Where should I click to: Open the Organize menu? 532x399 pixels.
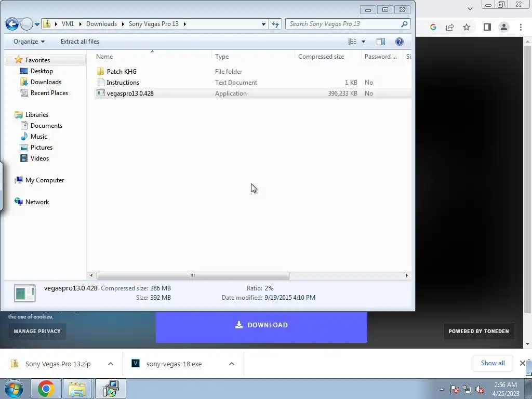pos(29,42)
